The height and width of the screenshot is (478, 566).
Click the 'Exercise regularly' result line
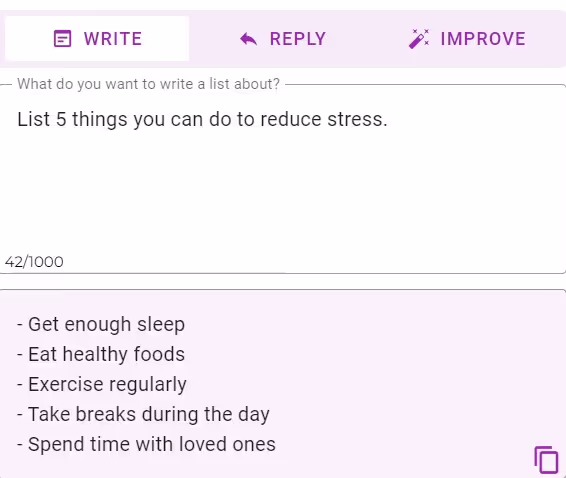tap(102, 384)
